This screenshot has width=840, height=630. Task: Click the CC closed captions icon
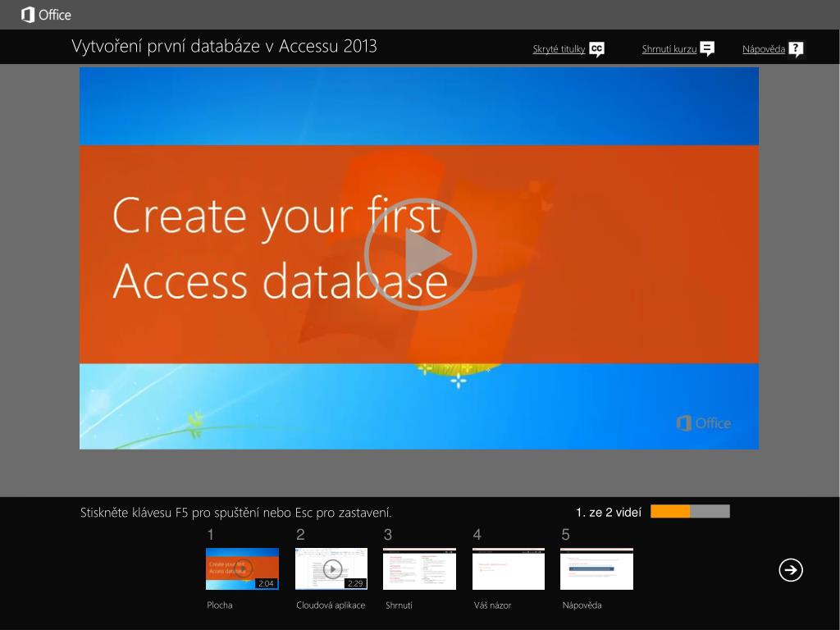597,49
